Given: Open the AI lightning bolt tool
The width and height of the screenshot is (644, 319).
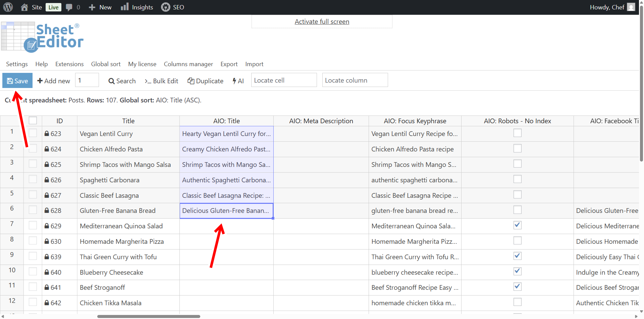Looking at the screenshot, I should point(238,81).
